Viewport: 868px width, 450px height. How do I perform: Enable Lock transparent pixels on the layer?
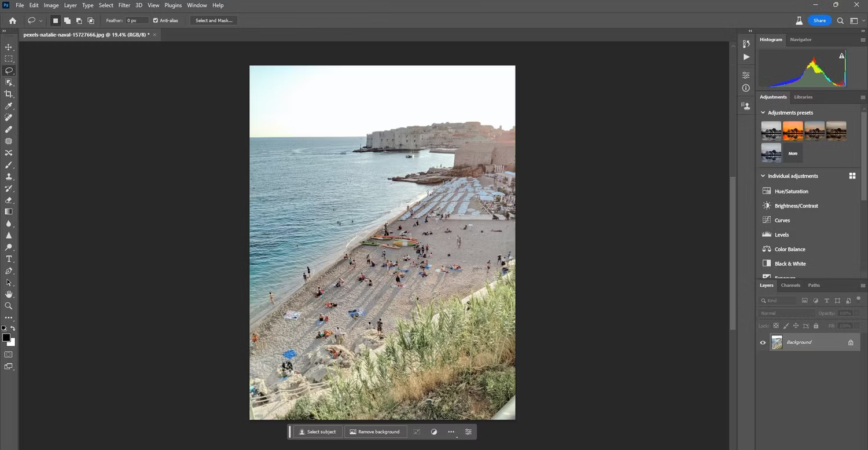point(775,325)
